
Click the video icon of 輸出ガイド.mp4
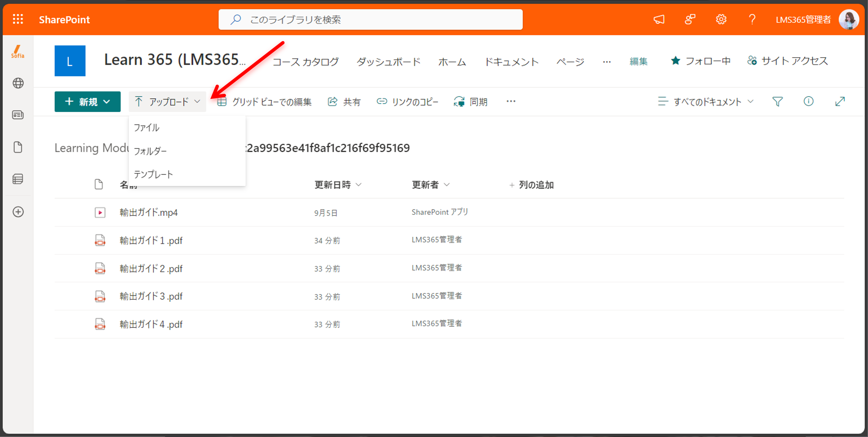(x=100, y=212)
